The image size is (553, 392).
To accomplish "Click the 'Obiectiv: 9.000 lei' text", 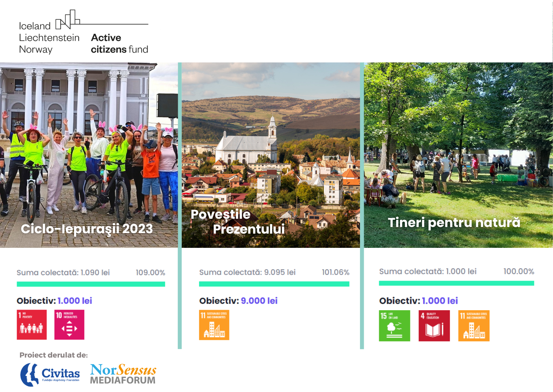I will [x=239, y=301].
